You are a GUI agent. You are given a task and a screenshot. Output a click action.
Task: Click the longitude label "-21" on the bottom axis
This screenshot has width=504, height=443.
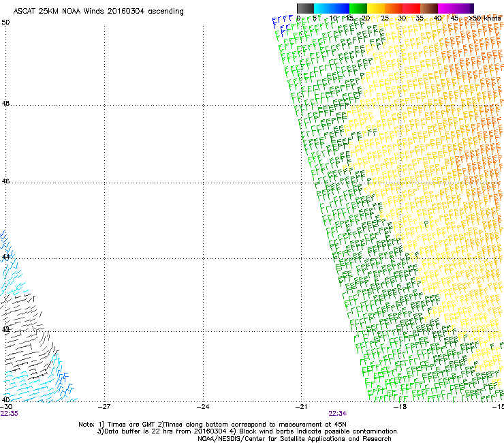coord(302,407)
